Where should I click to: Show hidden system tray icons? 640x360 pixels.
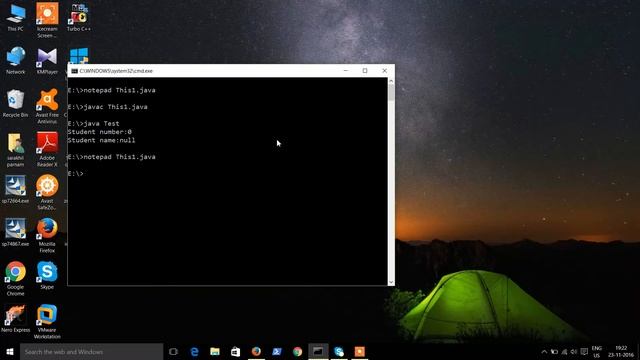pyautogui.click(x=544, y=351)
